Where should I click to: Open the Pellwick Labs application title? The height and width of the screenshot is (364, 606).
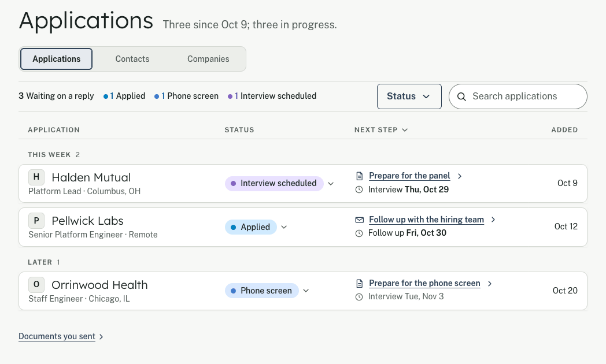coord(88,221)
